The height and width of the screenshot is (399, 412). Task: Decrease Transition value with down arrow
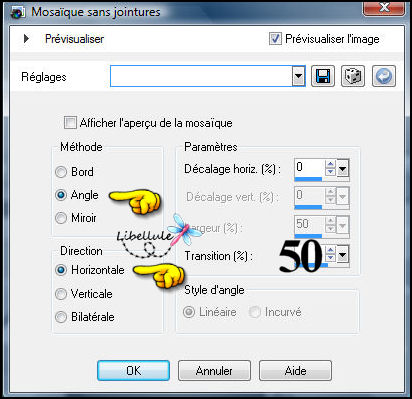click(x=330, y=257)
